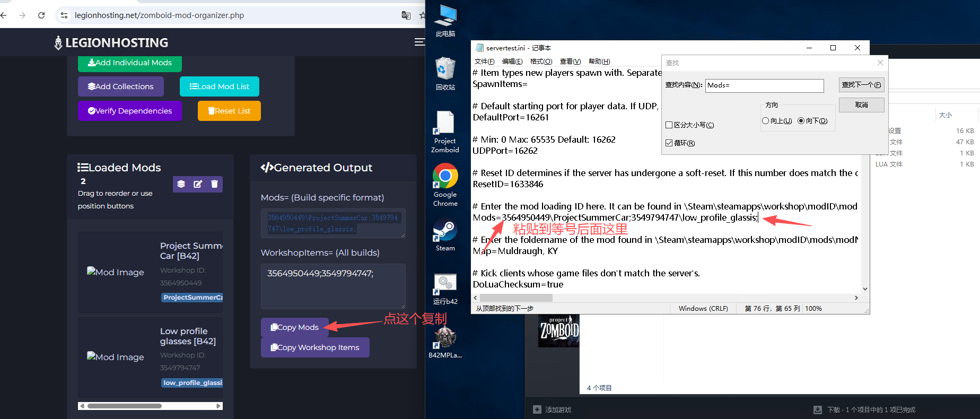Click the trash icon in Loaded Mods header
Image resolution: width=980 pixels, height=419 pixels.
click(214, 184)
